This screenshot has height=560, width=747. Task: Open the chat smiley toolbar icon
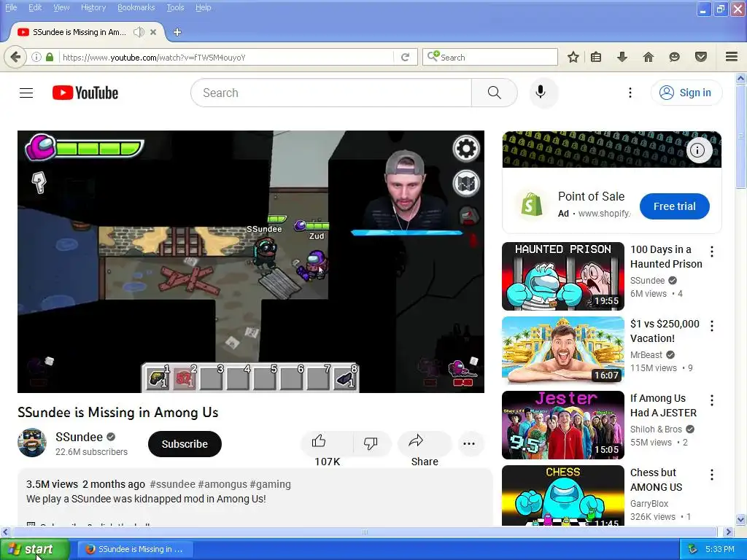[674, 57]
